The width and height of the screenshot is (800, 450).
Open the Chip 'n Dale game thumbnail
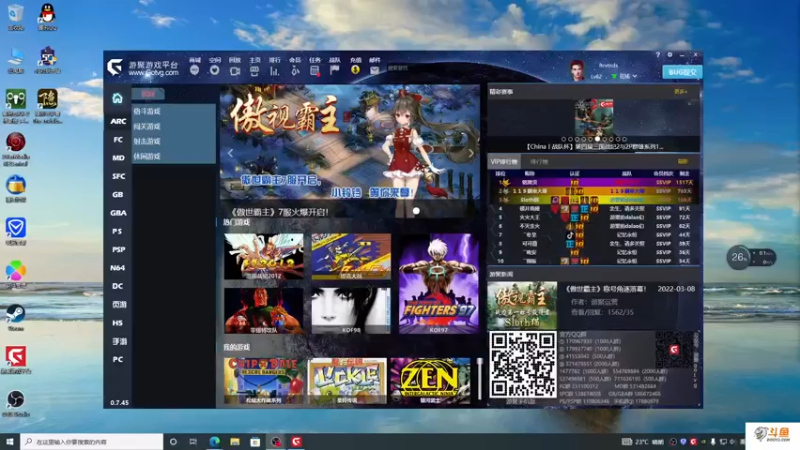[264, 381]
